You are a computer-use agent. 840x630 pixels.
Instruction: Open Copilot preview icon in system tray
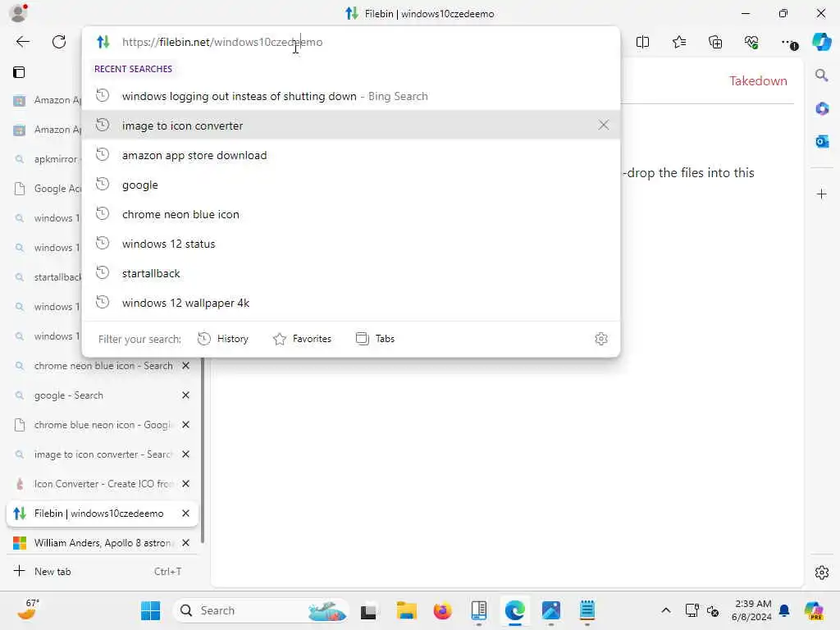click(x=814, y=610)
